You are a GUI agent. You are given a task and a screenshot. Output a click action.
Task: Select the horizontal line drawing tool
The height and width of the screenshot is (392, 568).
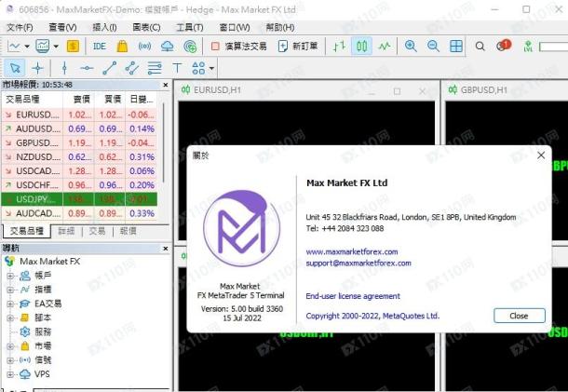click(x=87, y=68)
